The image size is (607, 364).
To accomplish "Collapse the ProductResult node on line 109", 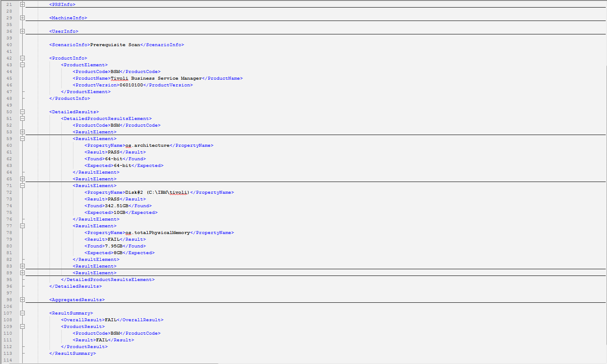I will pos(22,326).
